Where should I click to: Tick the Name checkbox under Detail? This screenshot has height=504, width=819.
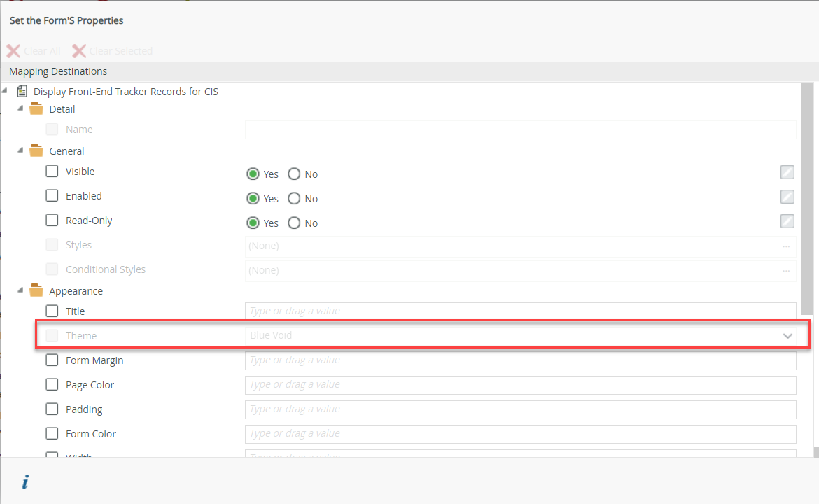point(52,129)
